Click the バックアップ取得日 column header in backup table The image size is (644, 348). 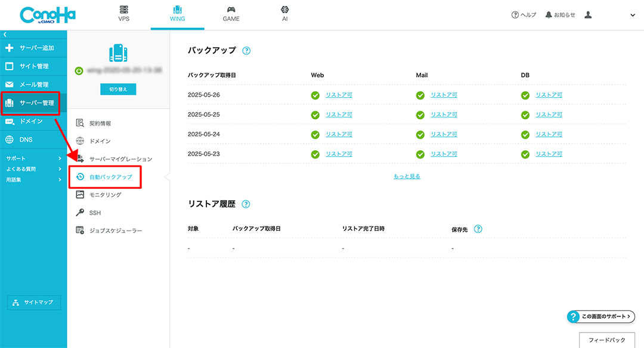pos(212,75)
